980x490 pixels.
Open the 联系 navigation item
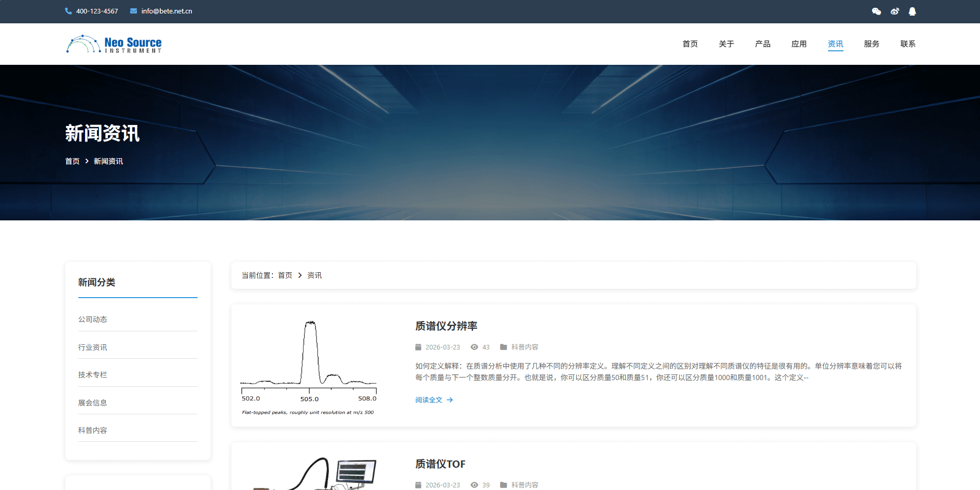[908, 44]
